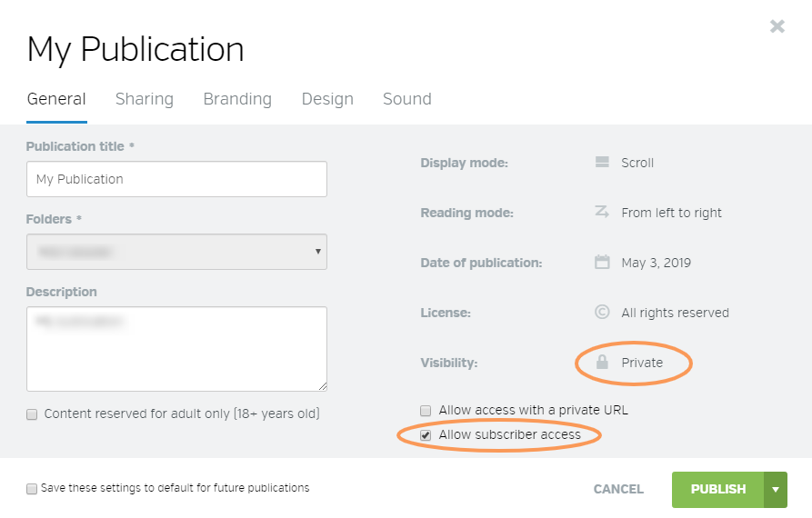Viewport: 812px width, 518px height.
Task: Uncheck Allow subscriber access
Action: (x=426, y=435)
